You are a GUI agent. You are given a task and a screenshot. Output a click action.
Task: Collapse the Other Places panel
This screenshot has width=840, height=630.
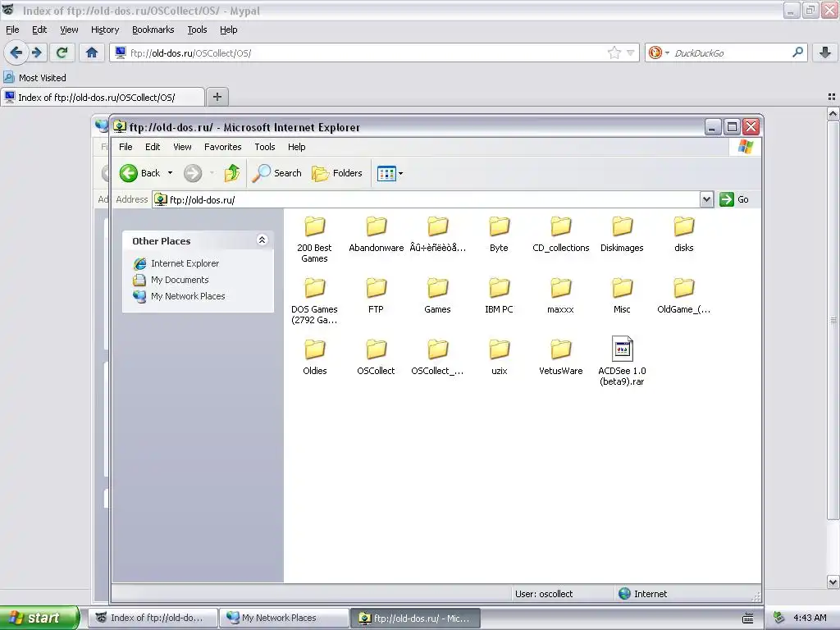[262, 240]
